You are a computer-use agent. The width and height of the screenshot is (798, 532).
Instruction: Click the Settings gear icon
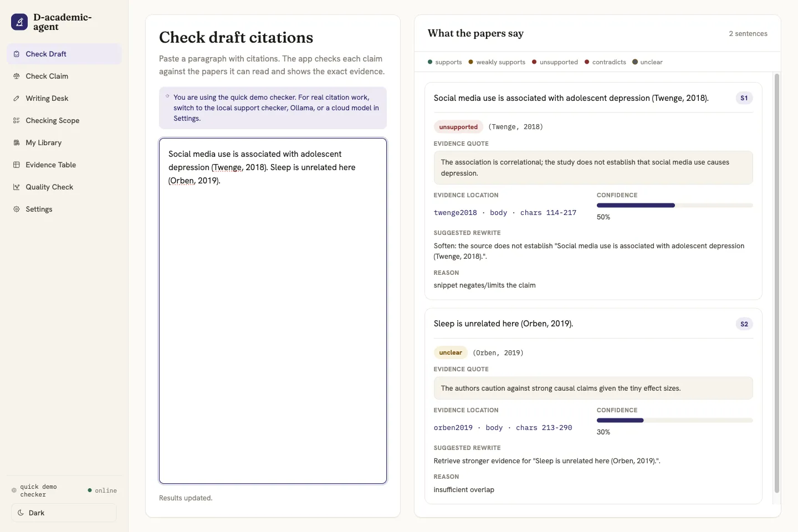tap(17, 209)
